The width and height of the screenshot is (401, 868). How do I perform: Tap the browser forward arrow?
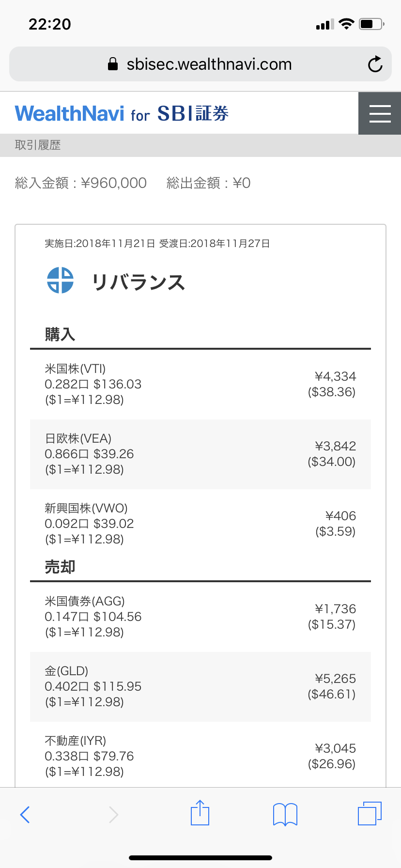tap(113, 815)
